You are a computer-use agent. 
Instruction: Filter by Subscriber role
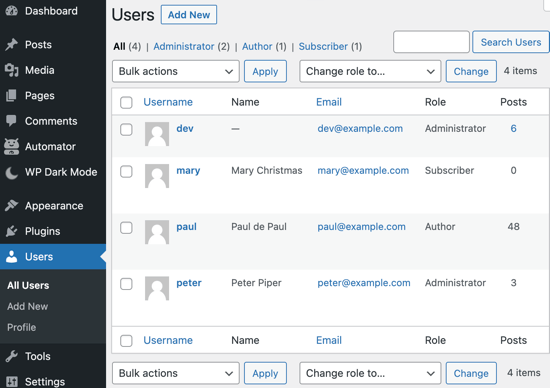(x=323, y=46)
